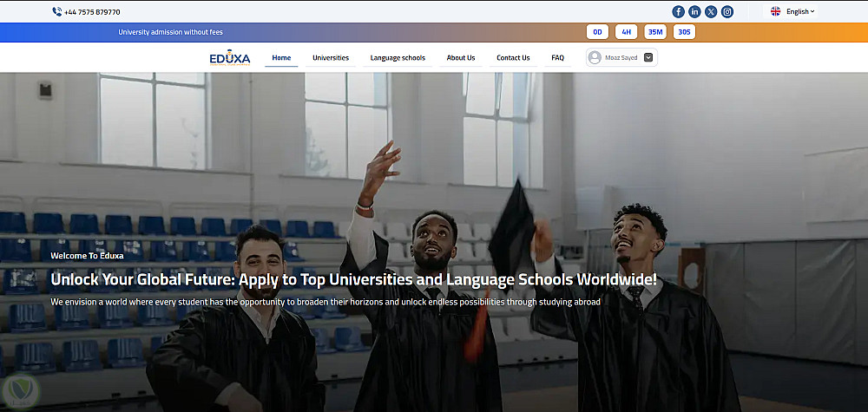
Task: Click the phone call icon
Action: click(57, 11)
